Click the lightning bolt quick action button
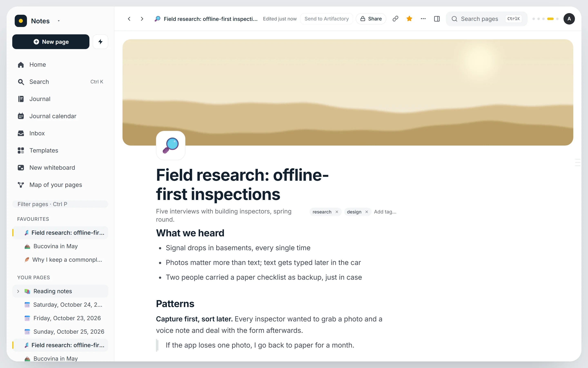 click(x=100, y=42)
